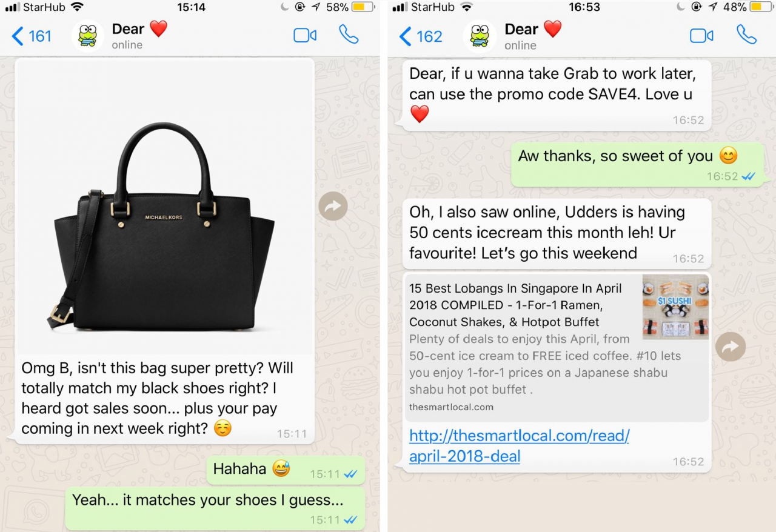
Task: Start video call in right chat
Action: pos(701,36)
